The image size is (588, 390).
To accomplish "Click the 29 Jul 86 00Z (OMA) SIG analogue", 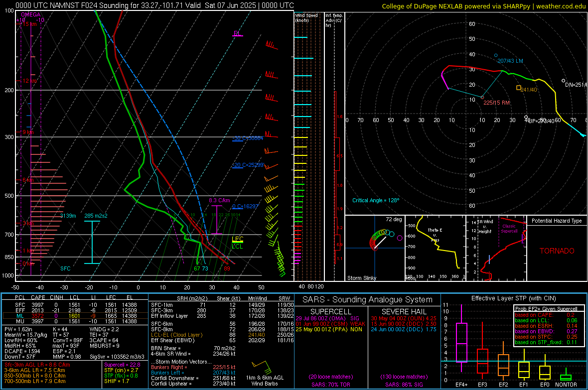I will point(327,318).
